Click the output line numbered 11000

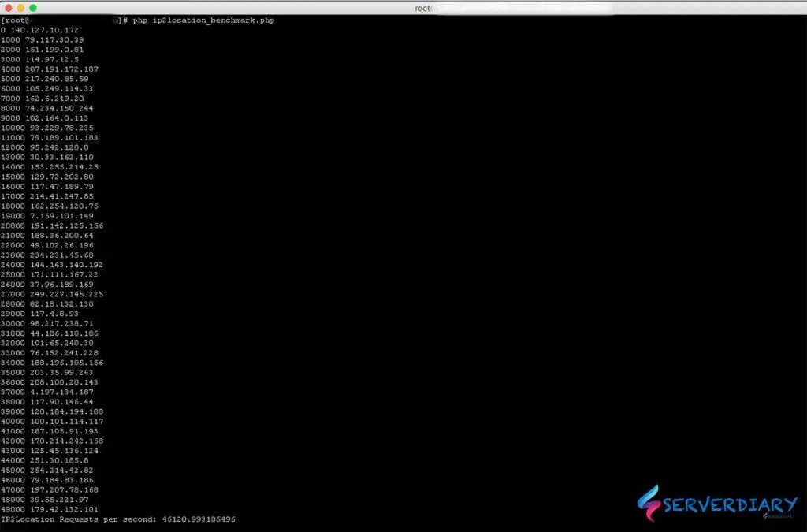(50, 138)
